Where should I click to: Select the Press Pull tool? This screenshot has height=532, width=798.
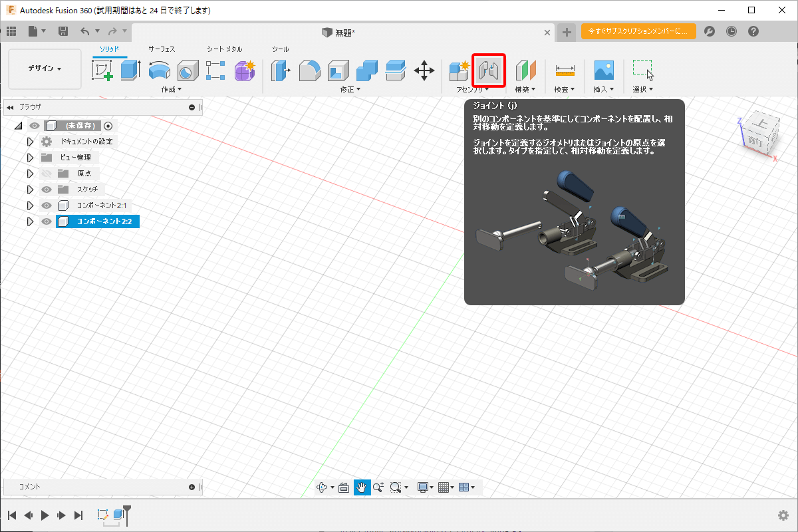click(x=281, y=70)
